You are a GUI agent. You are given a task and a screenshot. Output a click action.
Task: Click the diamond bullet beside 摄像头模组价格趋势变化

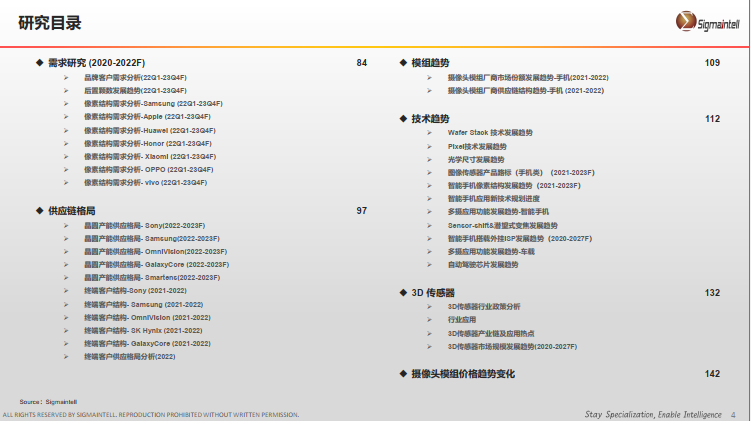[402, 373]
